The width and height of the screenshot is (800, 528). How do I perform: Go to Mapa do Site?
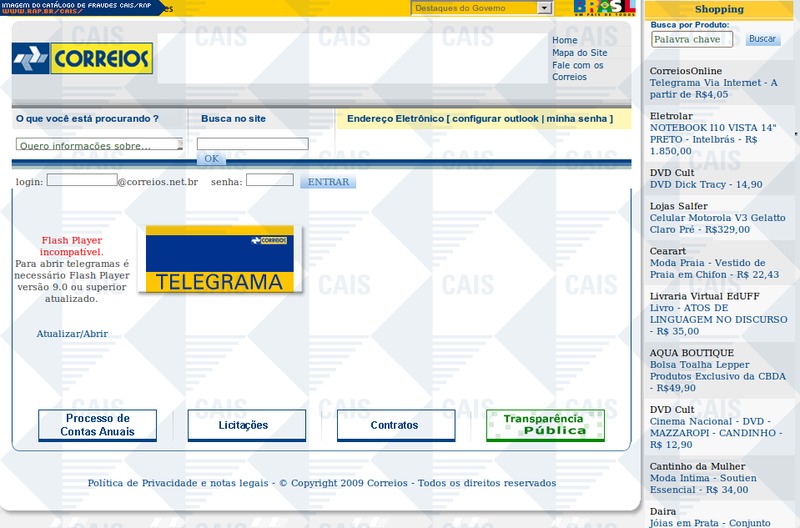[579, 53]
